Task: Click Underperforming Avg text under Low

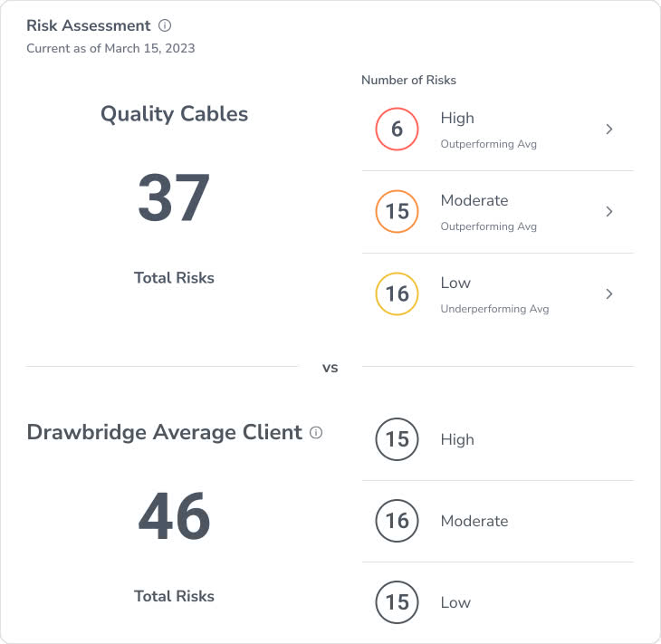Action: click(x=494, y=309)
